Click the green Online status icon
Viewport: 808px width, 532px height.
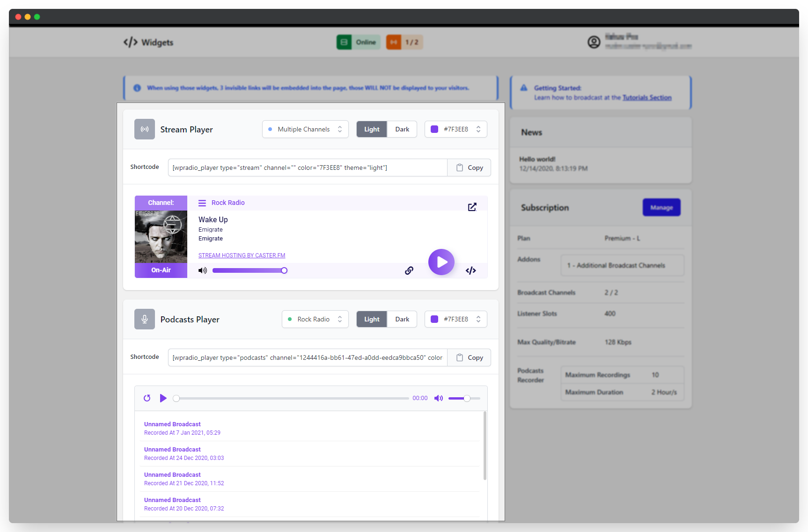tap(344, 42)
